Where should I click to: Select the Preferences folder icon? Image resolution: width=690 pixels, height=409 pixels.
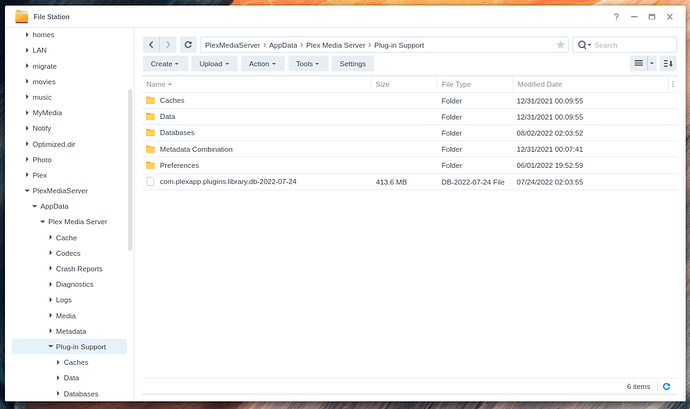[x=150, y=166]
